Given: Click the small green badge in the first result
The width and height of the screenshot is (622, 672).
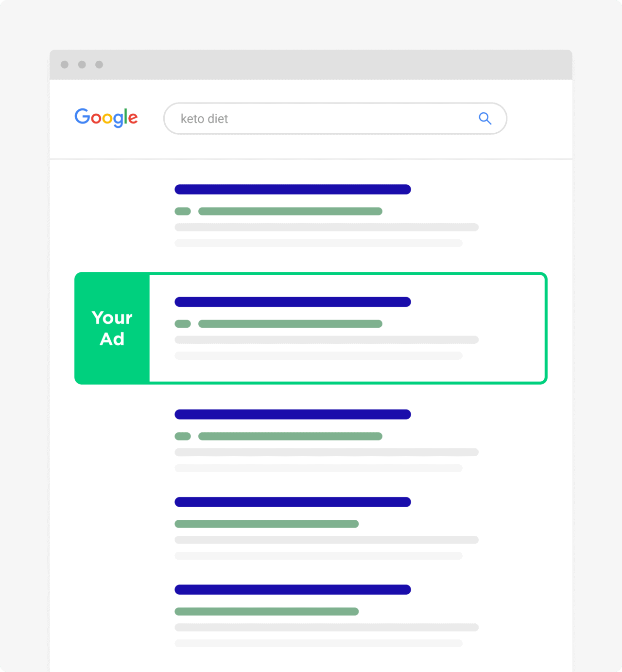Looking at the screenshot, I should [x=183, y=212].
